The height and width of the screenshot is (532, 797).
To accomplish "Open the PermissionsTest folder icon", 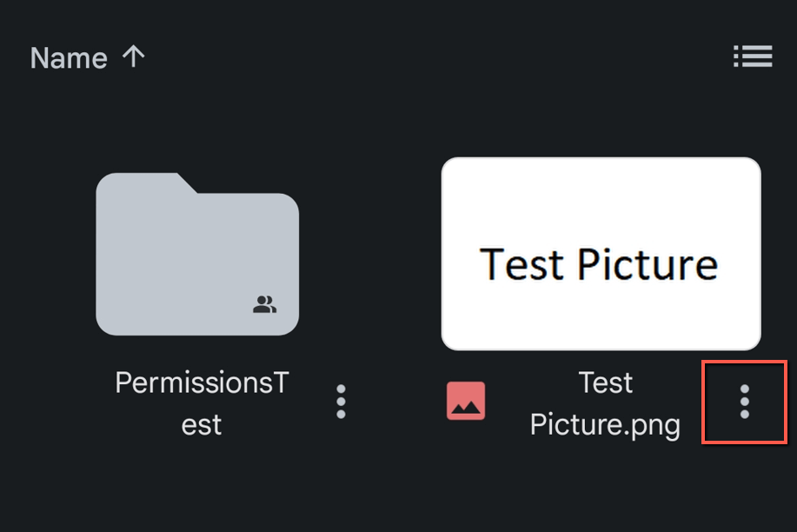I will tap(197, 254).
